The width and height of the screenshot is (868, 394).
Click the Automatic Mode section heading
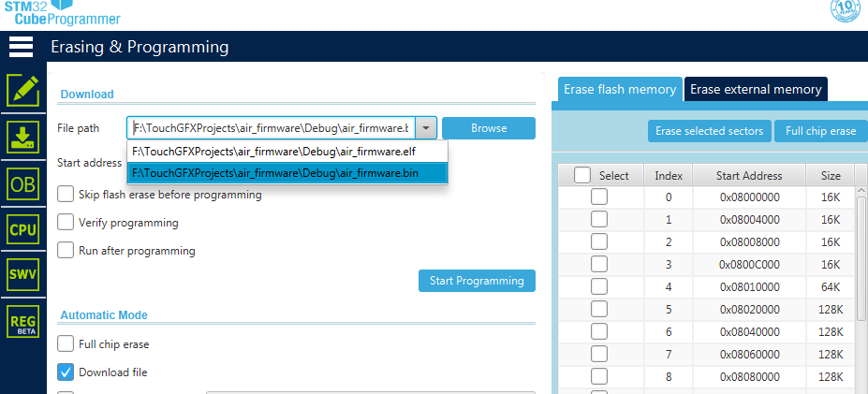[x=104, y=314]
